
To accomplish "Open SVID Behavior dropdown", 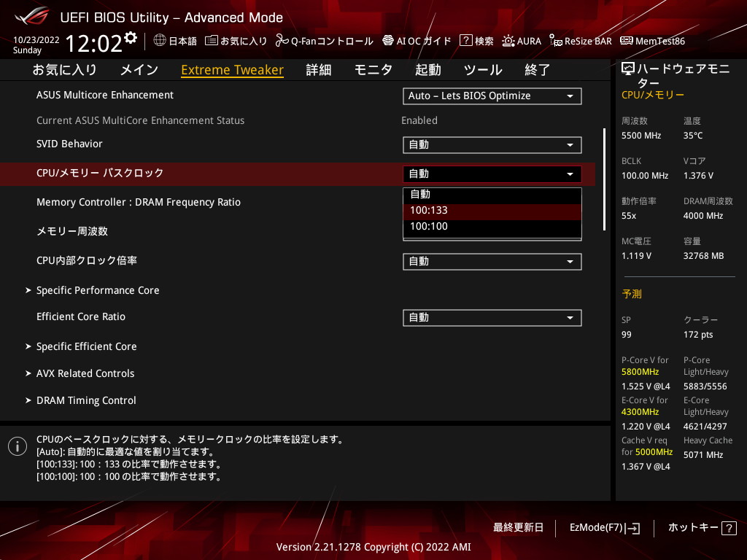I will pyautogui.click(x=492, y=145).
